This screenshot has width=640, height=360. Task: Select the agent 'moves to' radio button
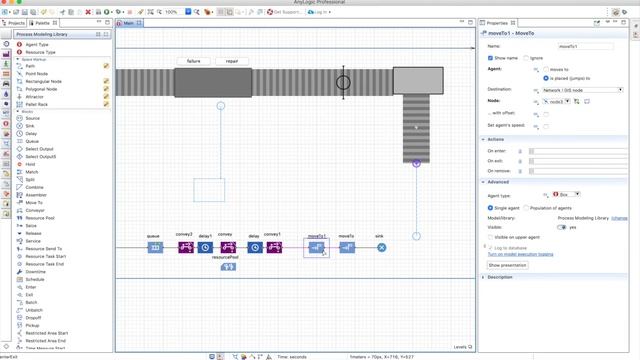(x=546, y=69)
